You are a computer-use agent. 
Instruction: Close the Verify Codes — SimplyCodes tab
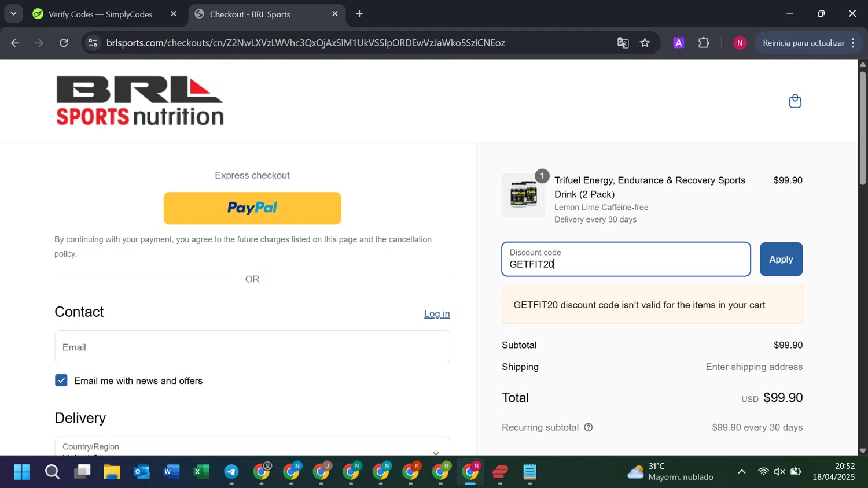click(174, 14)
